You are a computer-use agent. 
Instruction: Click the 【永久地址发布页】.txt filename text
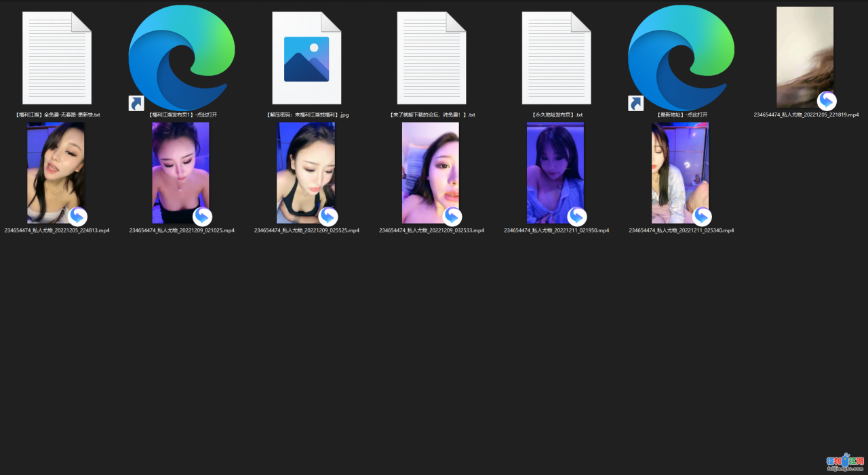click(x=556, y=115)
